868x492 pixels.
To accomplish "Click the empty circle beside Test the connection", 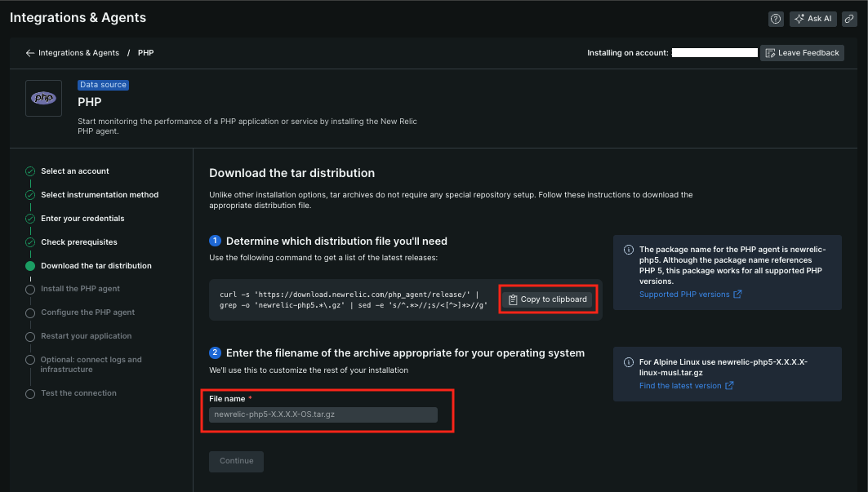I will (x=30, y=394).
